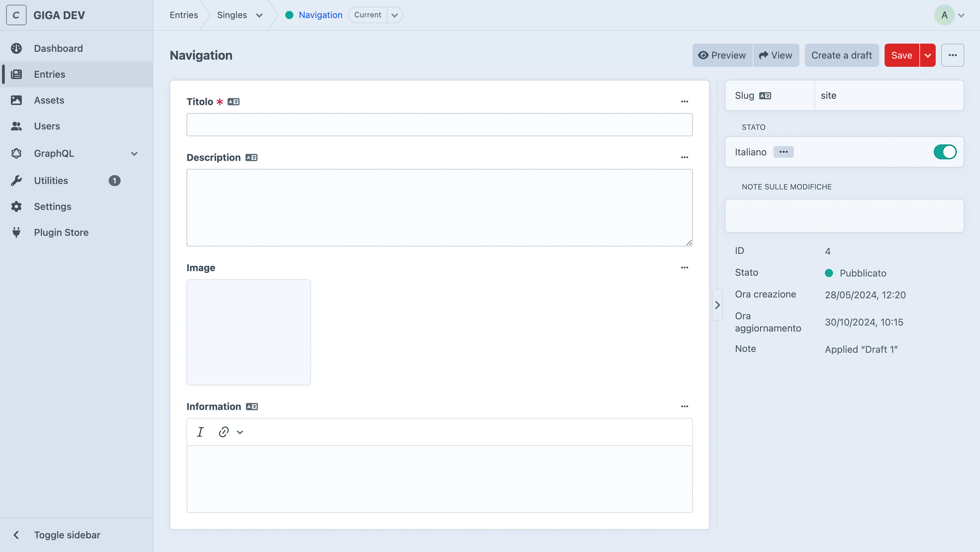Click italic formatting icon in Information editor
This screenshot has width=980, height=552.
200,432
